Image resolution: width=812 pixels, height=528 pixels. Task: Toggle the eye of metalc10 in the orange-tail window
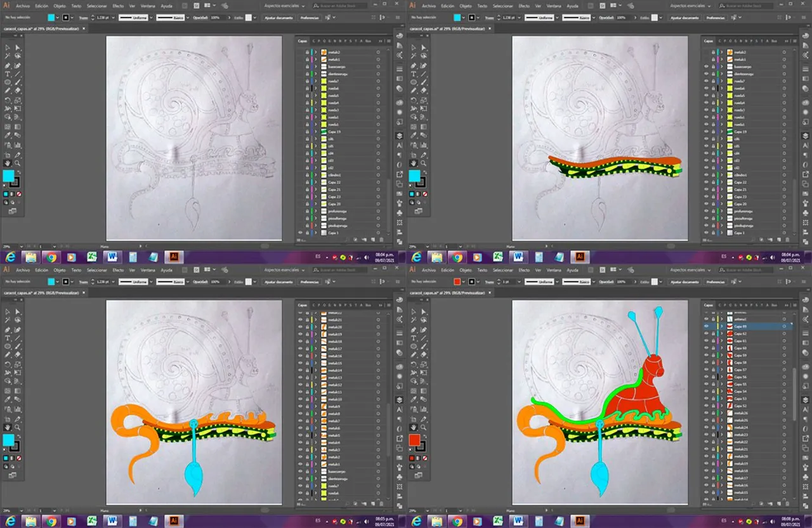point(300,399)
